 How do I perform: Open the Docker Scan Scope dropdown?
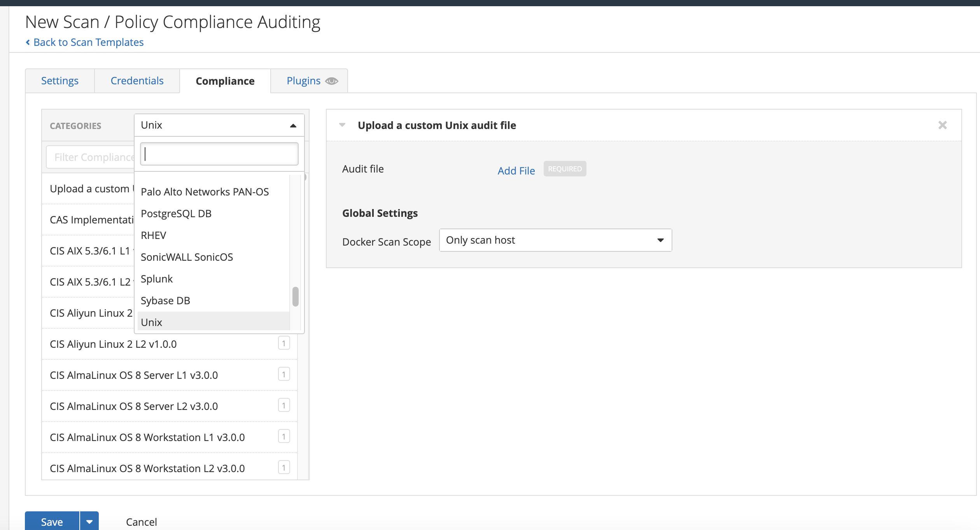[x=555, y=240]
